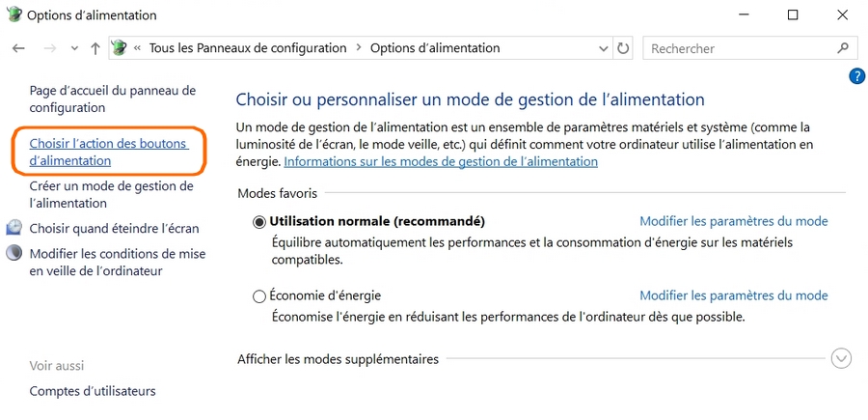
Task: Click the up one level arrow
Action: point(95,48)
